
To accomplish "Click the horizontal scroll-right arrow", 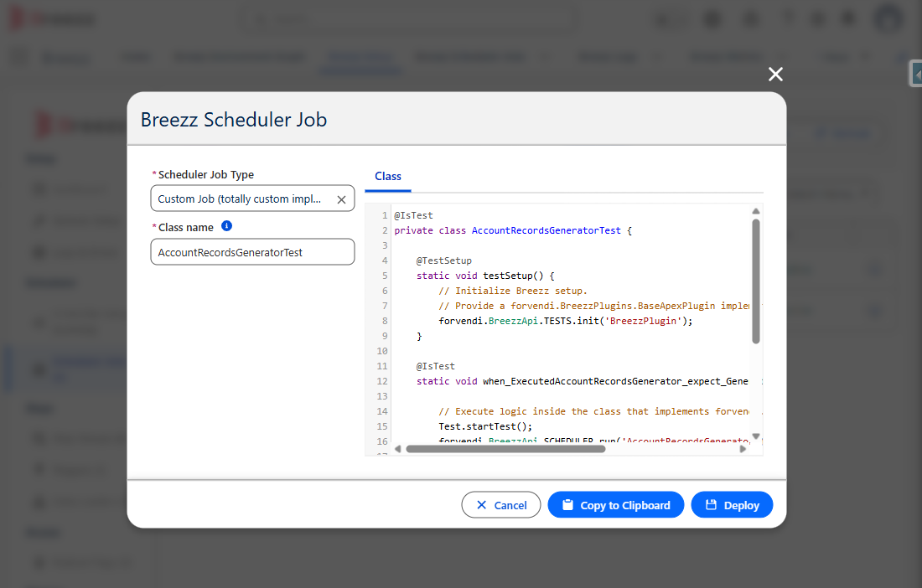I will click(743, 449).
